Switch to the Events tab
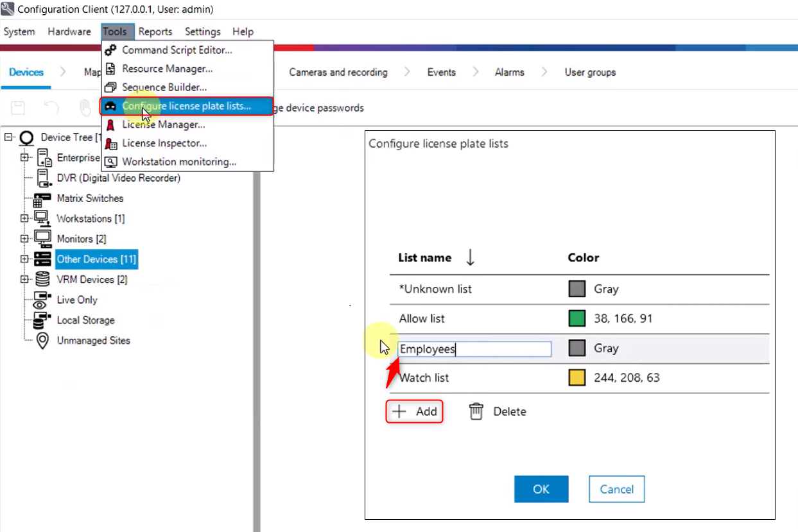The width and height of the screenshot is (798, 532). [x=442, y=73]
